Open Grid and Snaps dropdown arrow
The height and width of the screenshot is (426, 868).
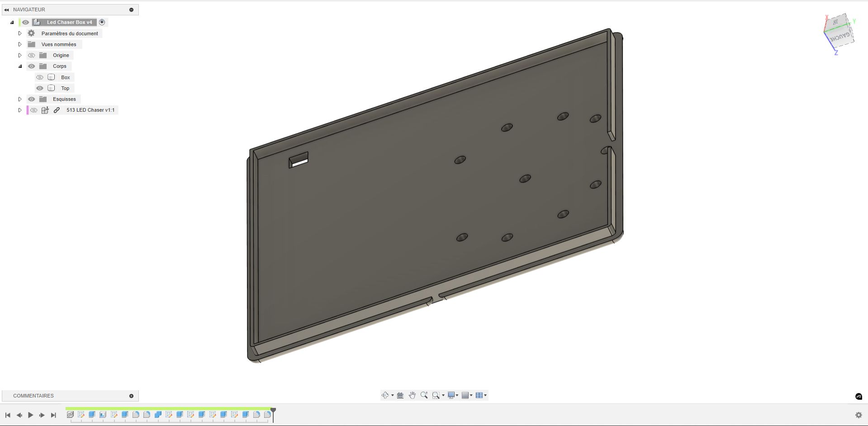[471, 395]
